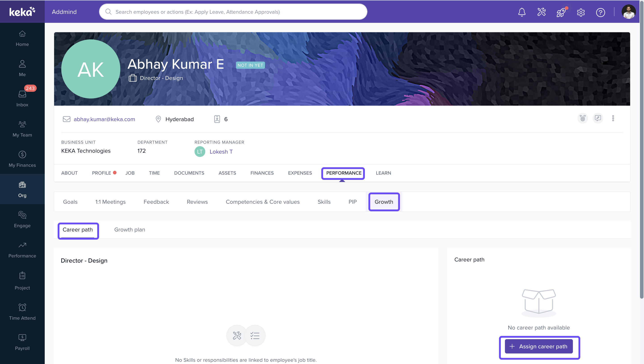The height and width of the screenshot is (364, 644).
Task: Open the notifications bell icon
Action: click(521, 12)
